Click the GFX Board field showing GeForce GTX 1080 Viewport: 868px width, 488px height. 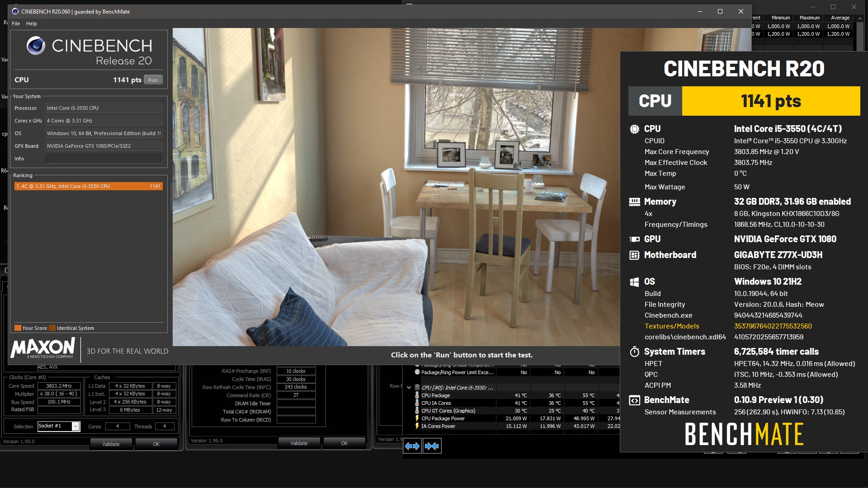[x=104, y=146]
